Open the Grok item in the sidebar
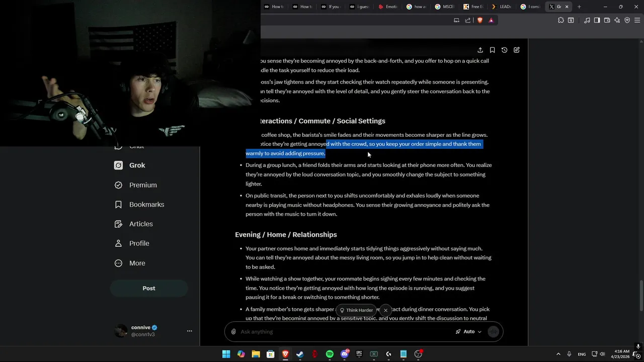The image size is (644, 362). click(x=130, y=165)
